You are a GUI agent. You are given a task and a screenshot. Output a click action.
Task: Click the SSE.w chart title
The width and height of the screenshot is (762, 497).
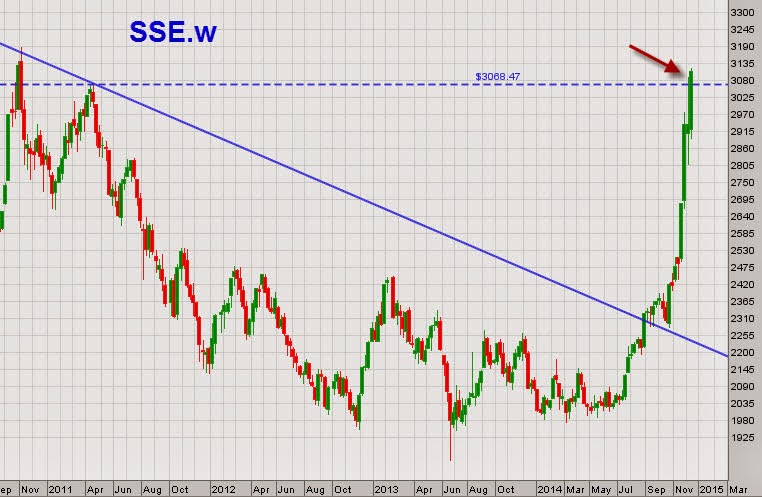(x=173, y=33)
